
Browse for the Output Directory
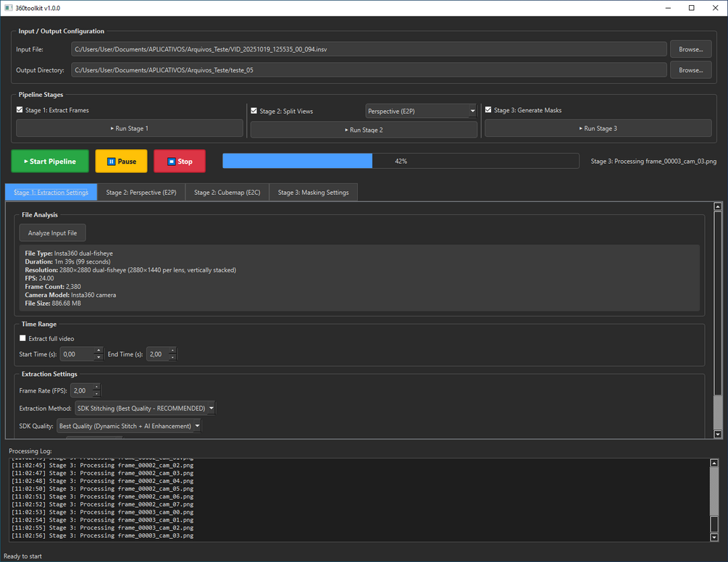(690, 70)
